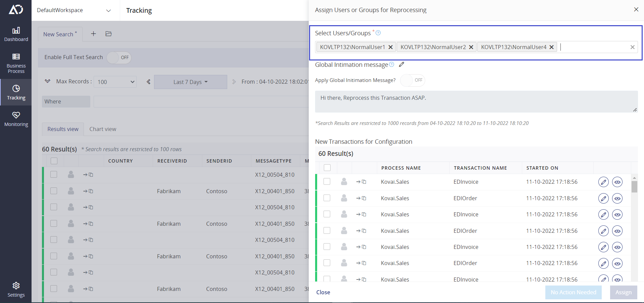Click user icon in first EDInvoice panel row

344,182
